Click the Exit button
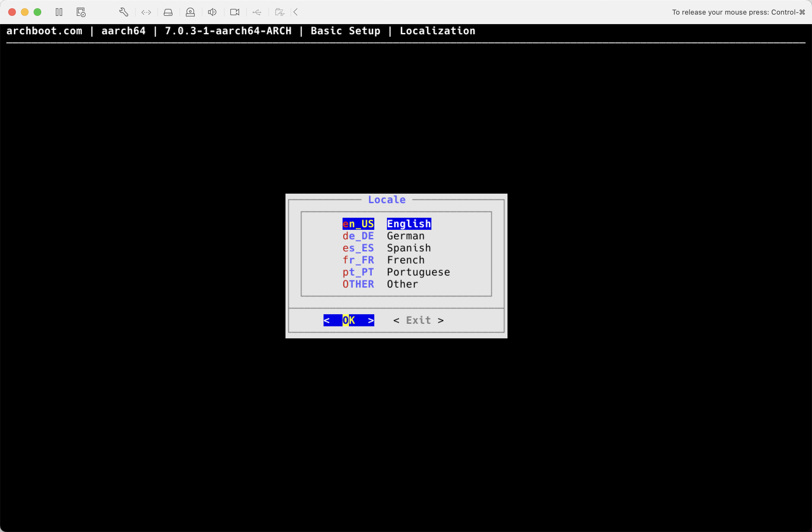The image size is (812, 532). coord(418,320)
